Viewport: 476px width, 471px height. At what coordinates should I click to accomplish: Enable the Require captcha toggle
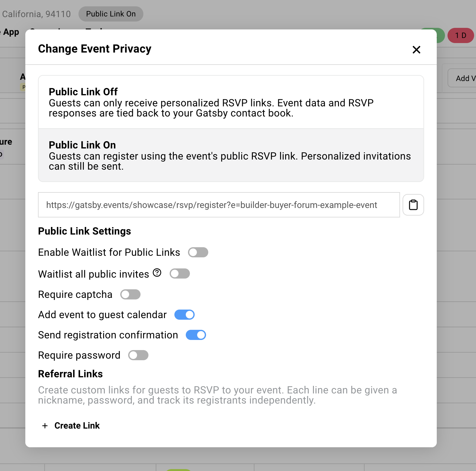click(130, 294)
